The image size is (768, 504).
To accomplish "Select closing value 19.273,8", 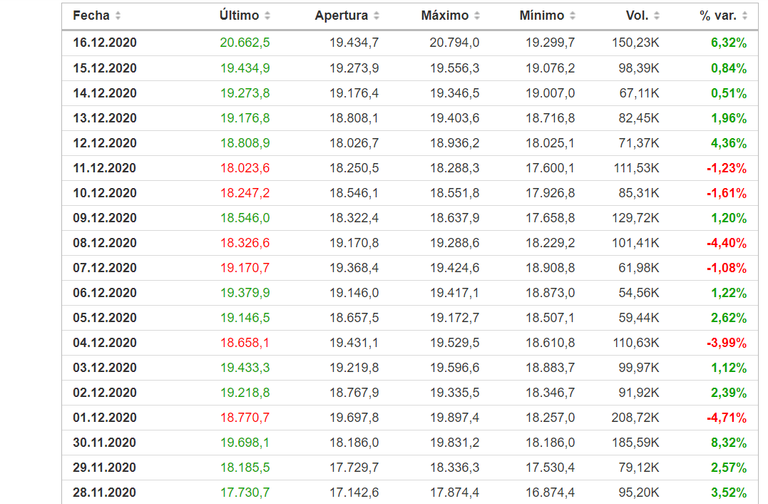I will tap(245, 93).
